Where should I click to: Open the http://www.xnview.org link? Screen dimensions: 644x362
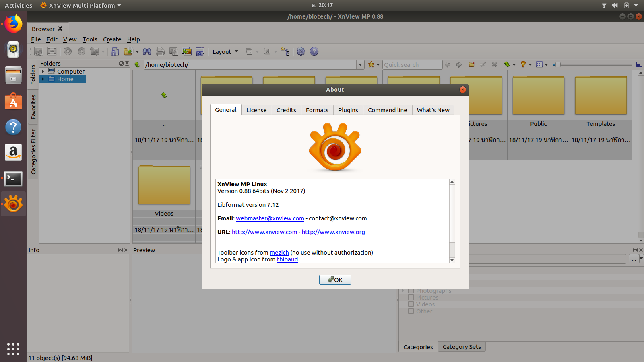coord(333,232)
